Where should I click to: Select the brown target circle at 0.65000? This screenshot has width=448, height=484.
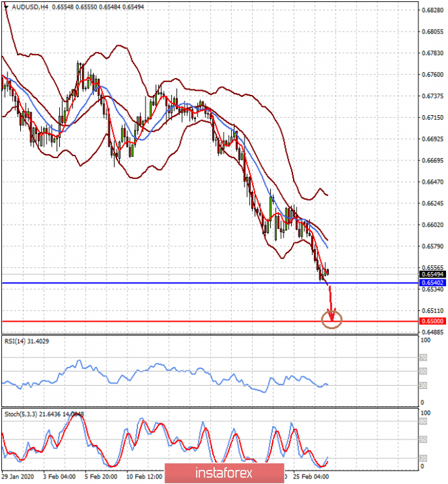(332, 320)
